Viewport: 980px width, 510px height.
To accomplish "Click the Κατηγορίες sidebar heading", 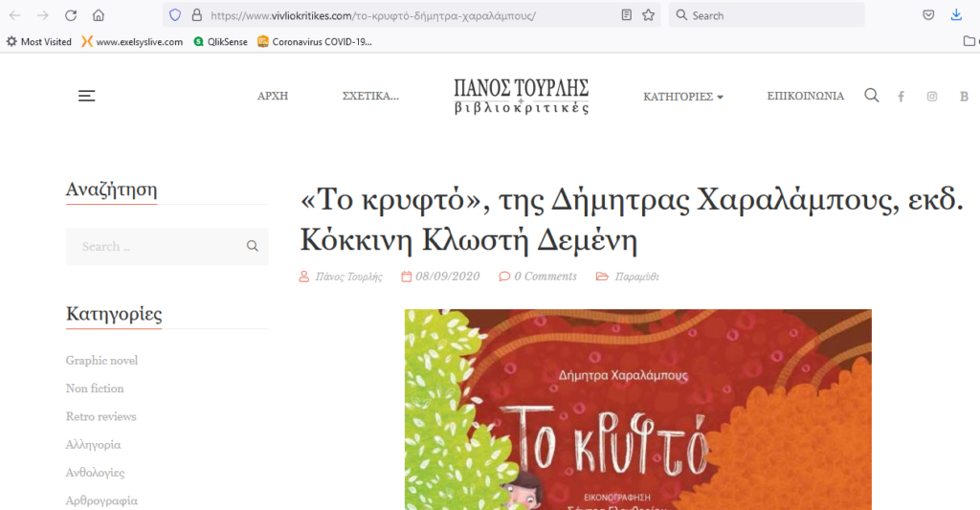I will pos(114,314).
